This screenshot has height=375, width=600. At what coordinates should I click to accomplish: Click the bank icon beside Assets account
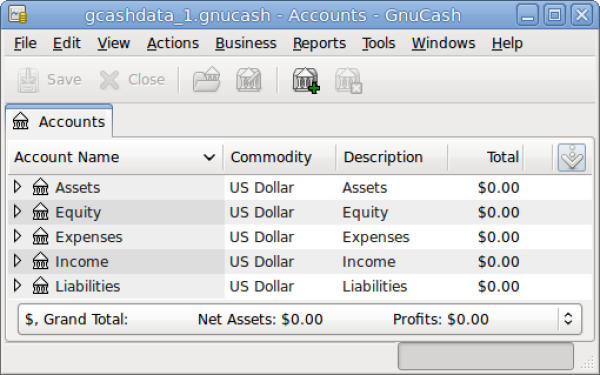coord(40,187)
